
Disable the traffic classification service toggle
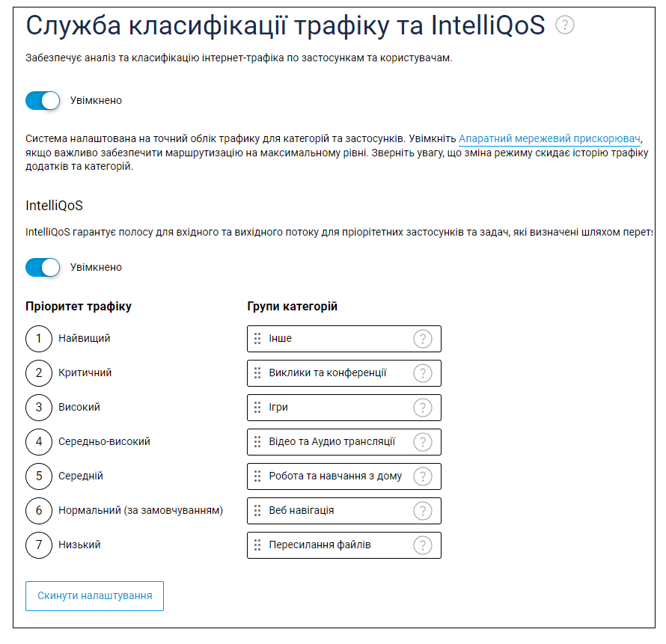[43, 101]
